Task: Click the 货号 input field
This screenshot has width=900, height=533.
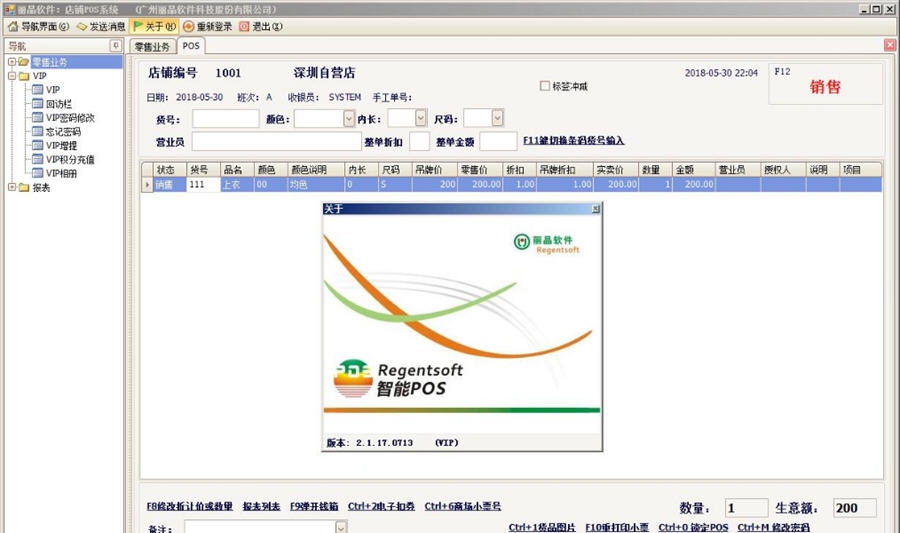Action: [226, 119]
